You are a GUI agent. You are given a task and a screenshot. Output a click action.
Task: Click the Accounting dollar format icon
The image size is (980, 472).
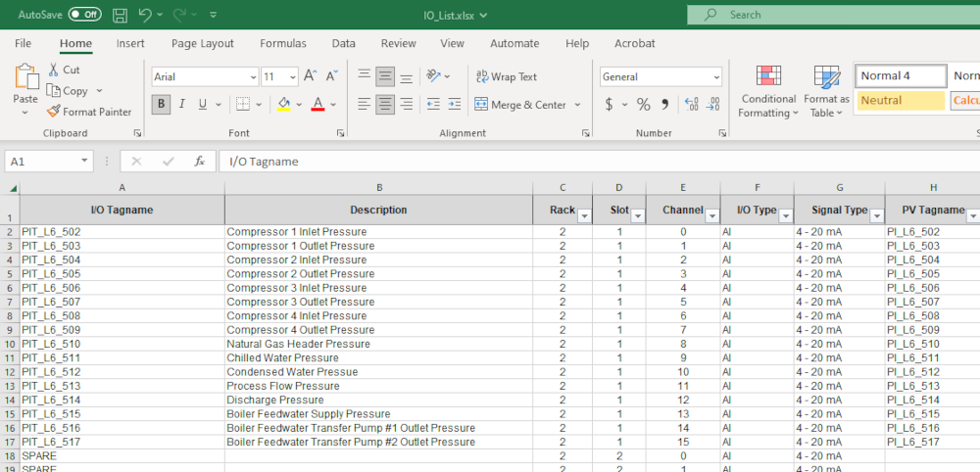tap(609, 104)
